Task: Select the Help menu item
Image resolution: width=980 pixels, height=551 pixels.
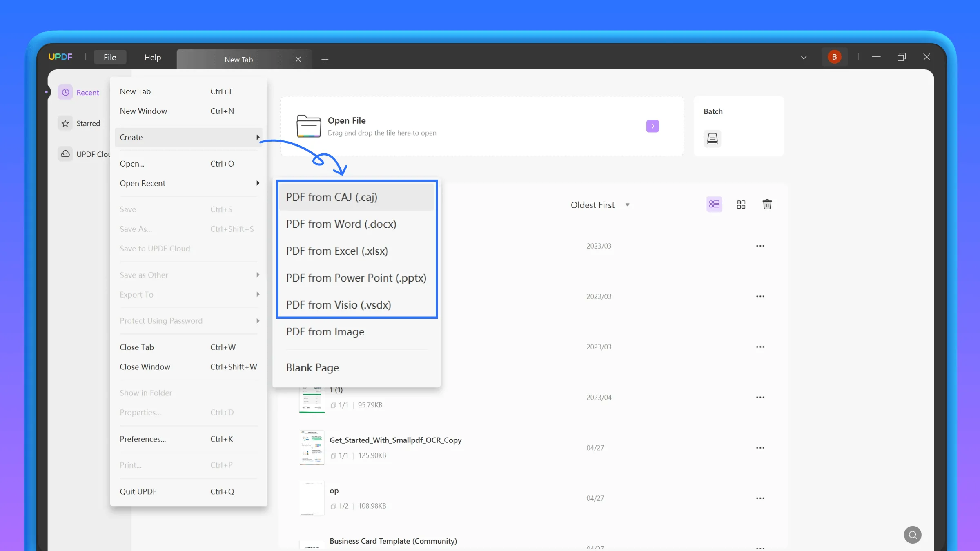Action: click(x=153, y=56)
